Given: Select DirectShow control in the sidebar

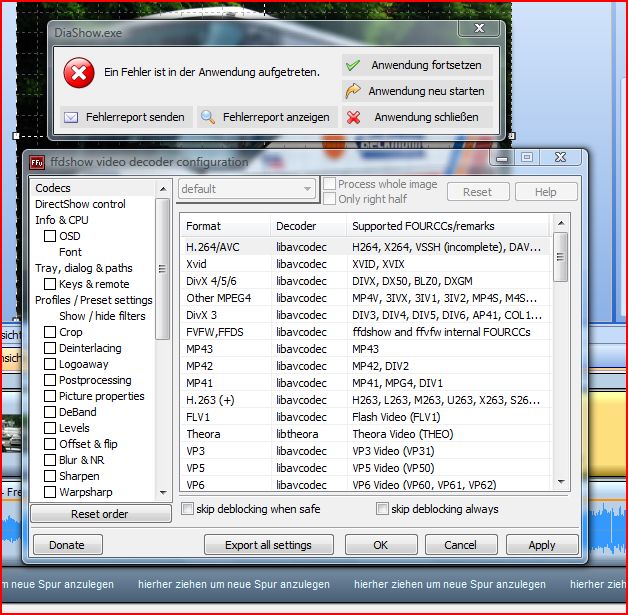Looking at the screenshot, I should point(80,204).
